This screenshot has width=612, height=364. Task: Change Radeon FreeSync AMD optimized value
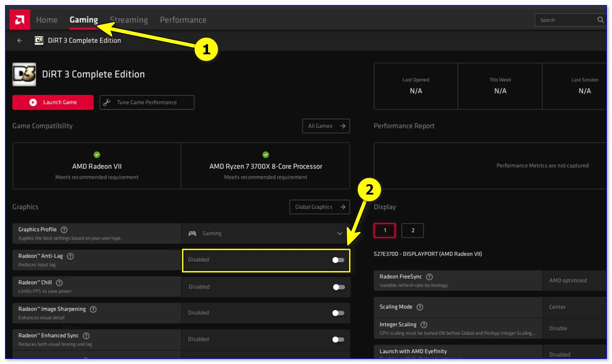tap(575, 281)
